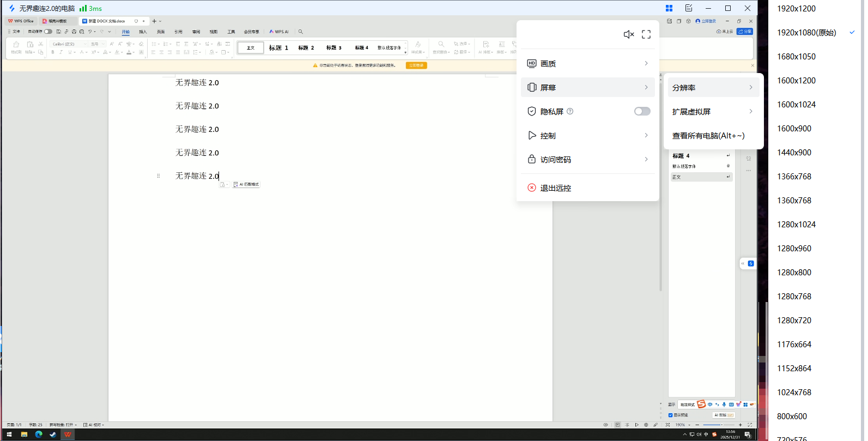Image resolution: width=868 pixels, height=441 pixels.
Task: Expand the 分辨率 resolution submenu
Action: pos(713,87)
